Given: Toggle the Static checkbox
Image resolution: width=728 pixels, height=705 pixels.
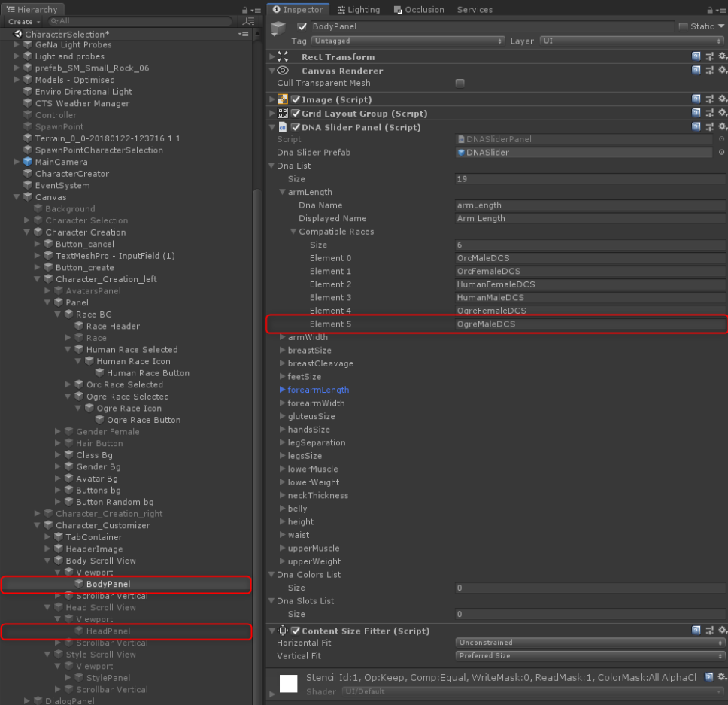Looking at the screenshot, I should (x=683, y=27).
